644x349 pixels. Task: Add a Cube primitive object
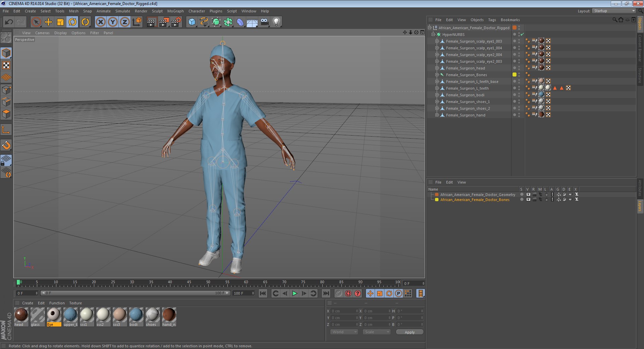(x=192, y=22)
